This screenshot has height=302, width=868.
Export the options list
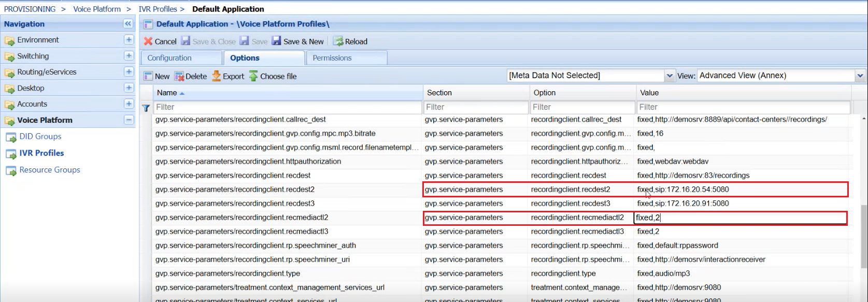(228, 76)
